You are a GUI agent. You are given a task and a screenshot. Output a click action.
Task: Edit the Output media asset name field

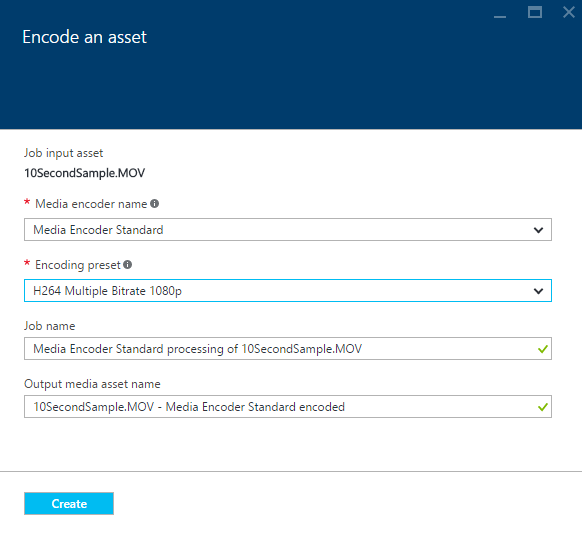[x=288, y=406]
